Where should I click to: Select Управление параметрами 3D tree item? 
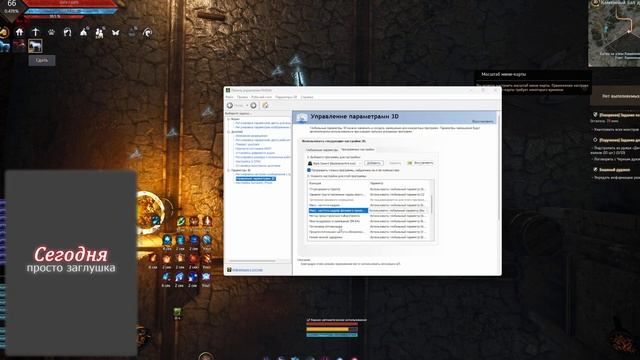tap(256, 179)
